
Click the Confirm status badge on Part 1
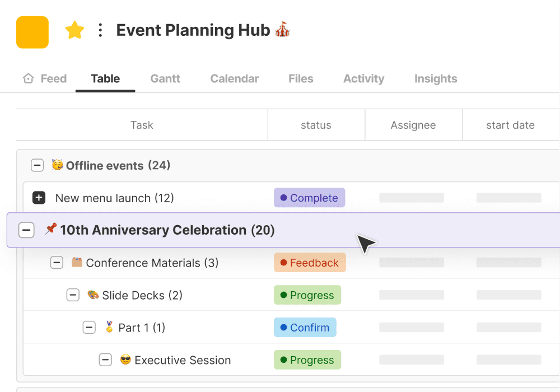pyautogui.click(x=305, y=328)
